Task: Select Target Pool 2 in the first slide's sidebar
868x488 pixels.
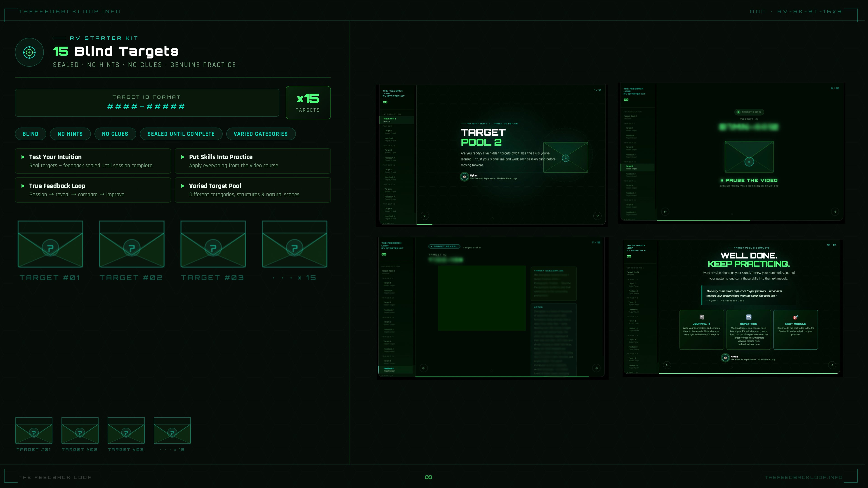Action: pyautogui.click(x=397, y=120)
